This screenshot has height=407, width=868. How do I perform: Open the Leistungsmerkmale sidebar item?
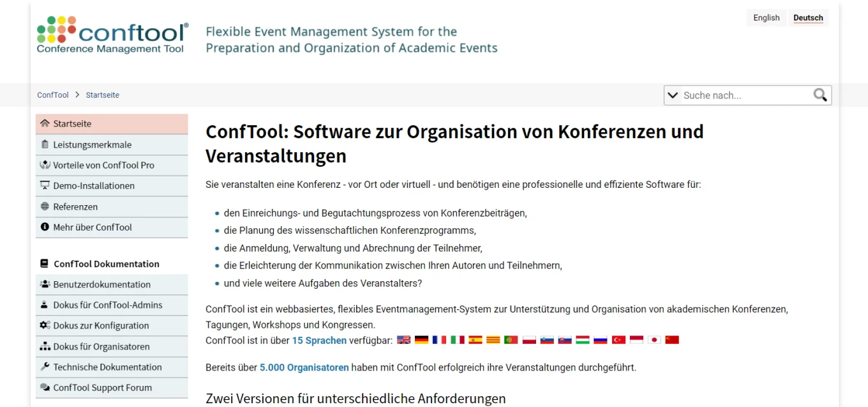click(112, 144)
